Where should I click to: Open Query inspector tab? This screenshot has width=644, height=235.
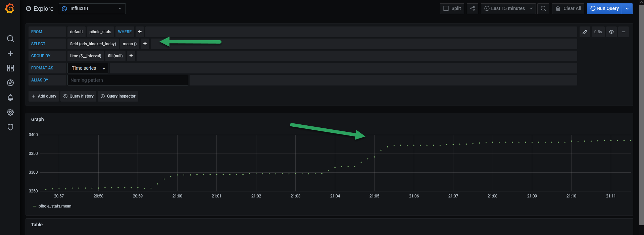[x=118, y=96]
